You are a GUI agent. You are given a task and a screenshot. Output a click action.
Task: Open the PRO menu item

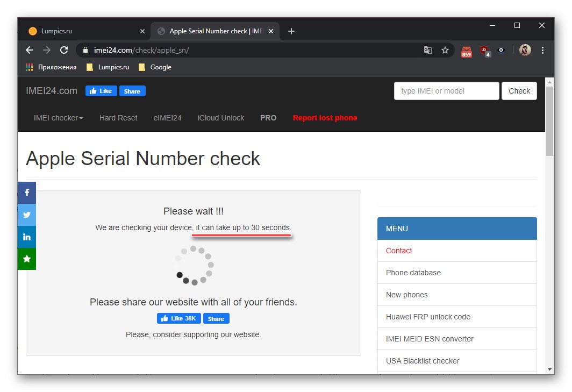(268, 118)
